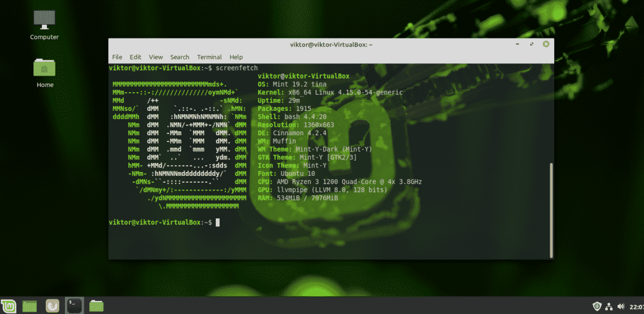Launch Firefox from the panel

click(x=52, y=306)
